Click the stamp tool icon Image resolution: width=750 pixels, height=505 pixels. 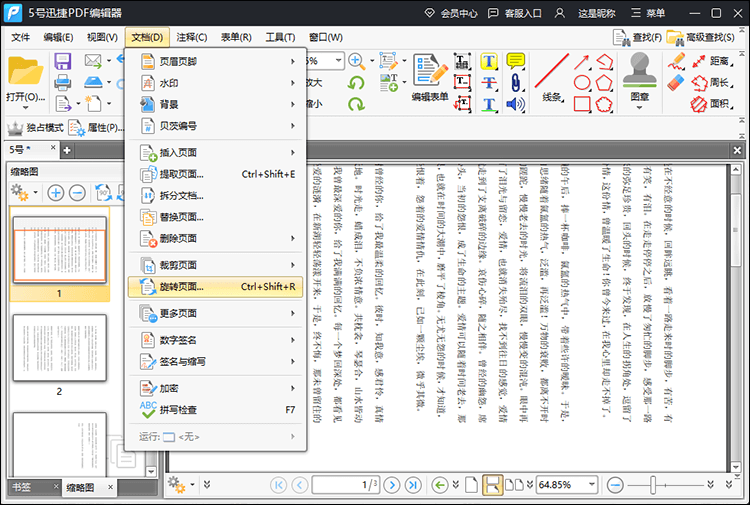click(640, 70)
